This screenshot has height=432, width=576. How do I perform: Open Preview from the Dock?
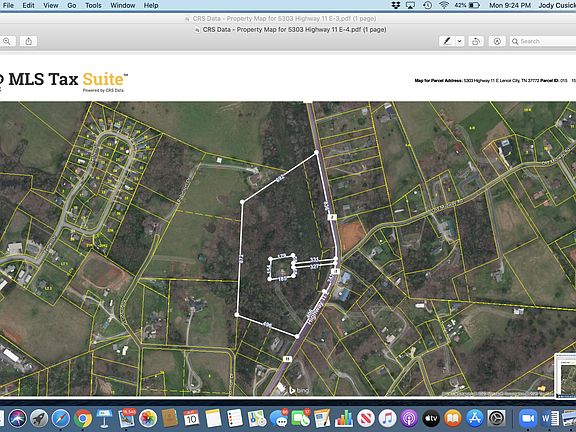tap(126, 418)
